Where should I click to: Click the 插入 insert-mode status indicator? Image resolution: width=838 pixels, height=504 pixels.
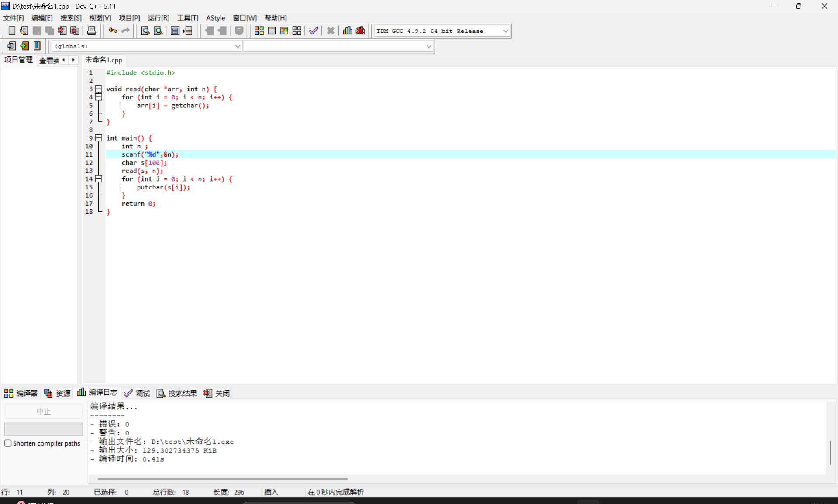point(271,492)
